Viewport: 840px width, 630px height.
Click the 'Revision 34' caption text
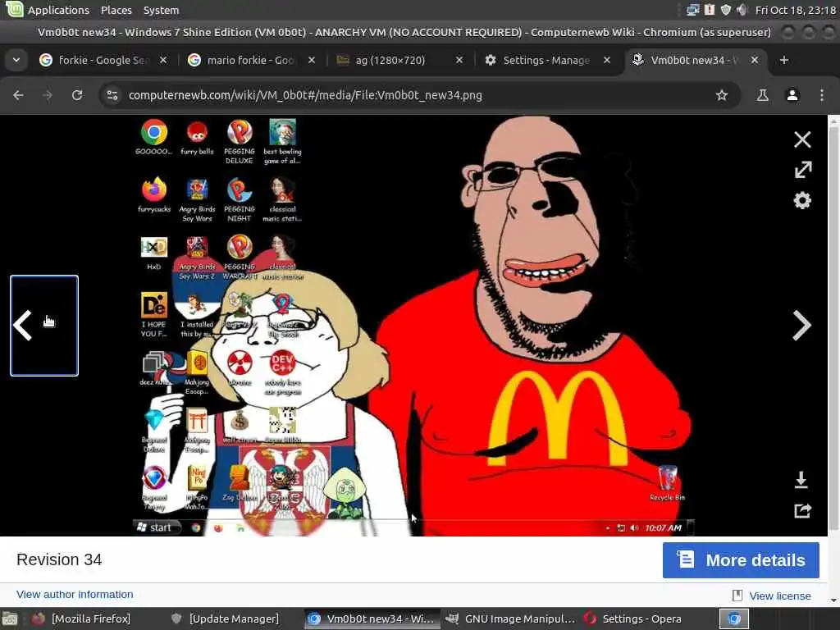point(59,559)
